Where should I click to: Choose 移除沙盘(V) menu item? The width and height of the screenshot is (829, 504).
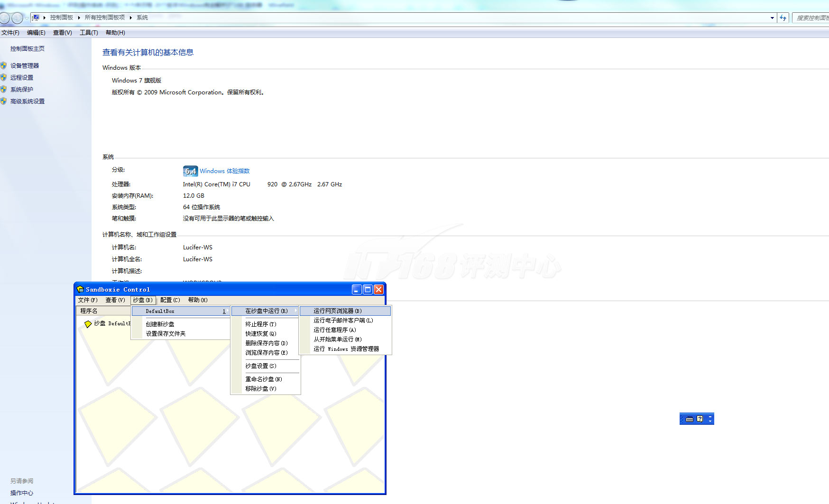(266, 389)
